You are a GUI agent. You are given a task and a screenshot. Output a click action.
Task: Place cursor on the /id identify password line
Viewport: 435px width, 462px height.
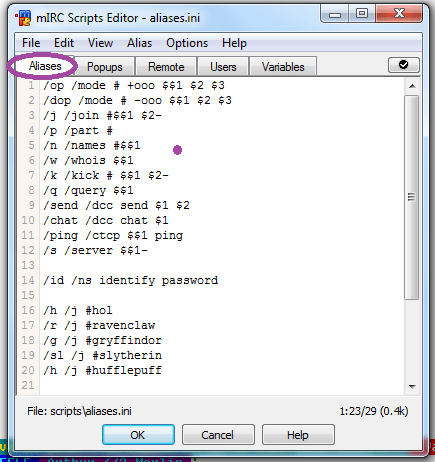click(131, 280)
